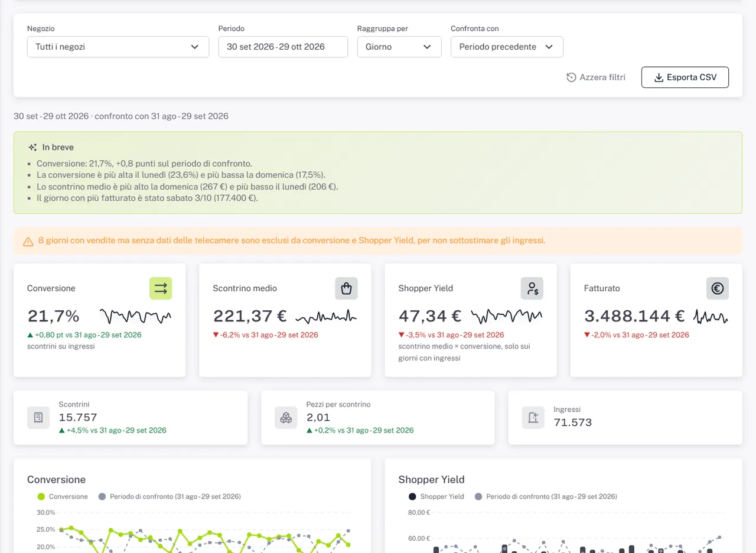Click the 'Il giorno con più fatturato' bullet
This screenshot has height=553, width=756.
(x=147, y=198)
